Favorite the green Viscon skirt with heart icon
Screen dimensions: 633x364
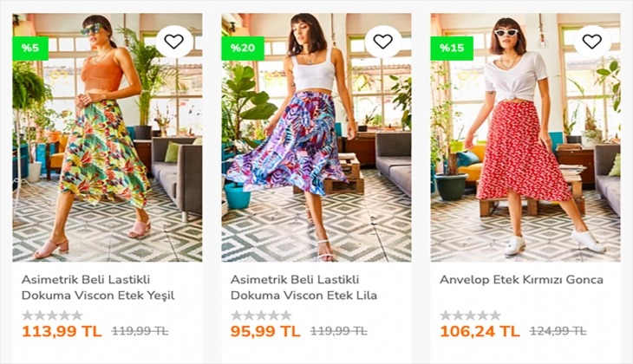pos(174,41)
